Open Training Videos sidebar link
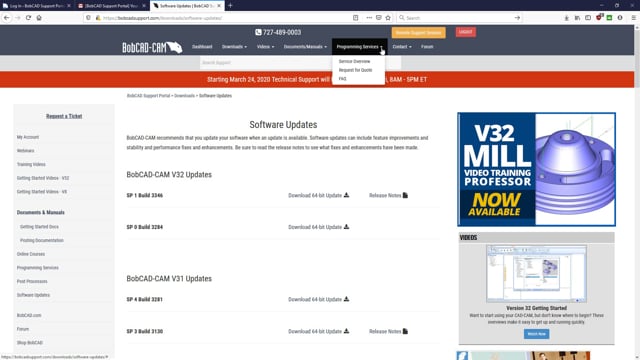Image resolution: width=640 pixels, height=360 pixels. (x=31, y=164)
